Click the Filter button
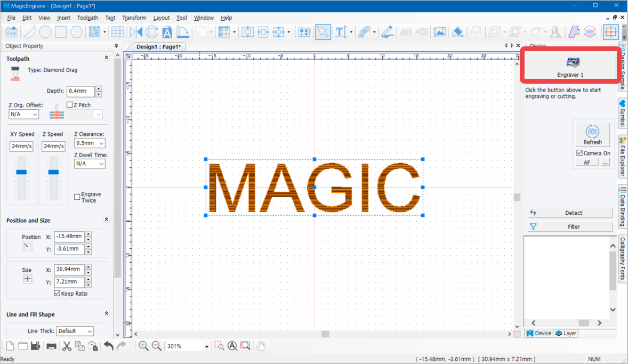Viewport: 628px width, 364px height. [x=570, y=227]
